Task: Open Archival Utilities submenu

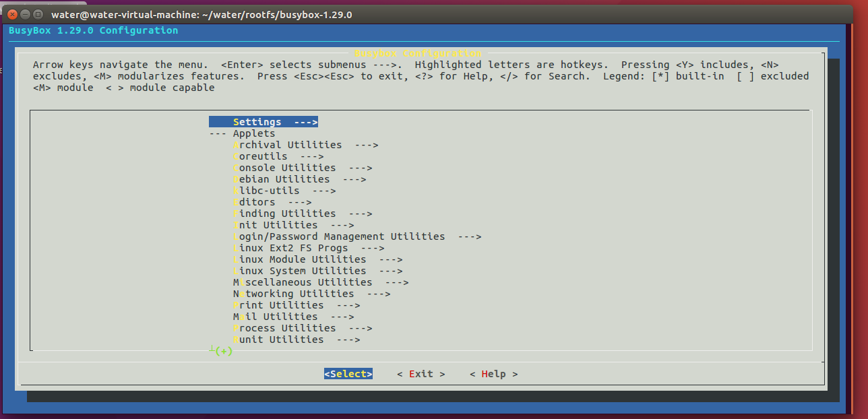Action: (x=305, y=145)
